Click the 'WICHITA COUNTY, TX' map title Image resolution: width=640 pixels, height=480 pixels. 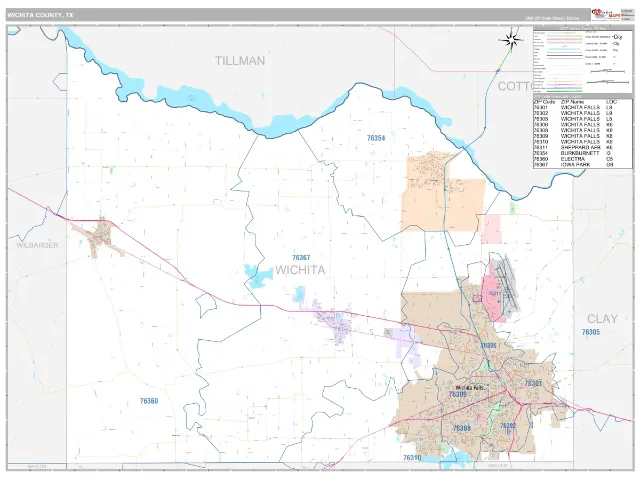coord(40,15)
